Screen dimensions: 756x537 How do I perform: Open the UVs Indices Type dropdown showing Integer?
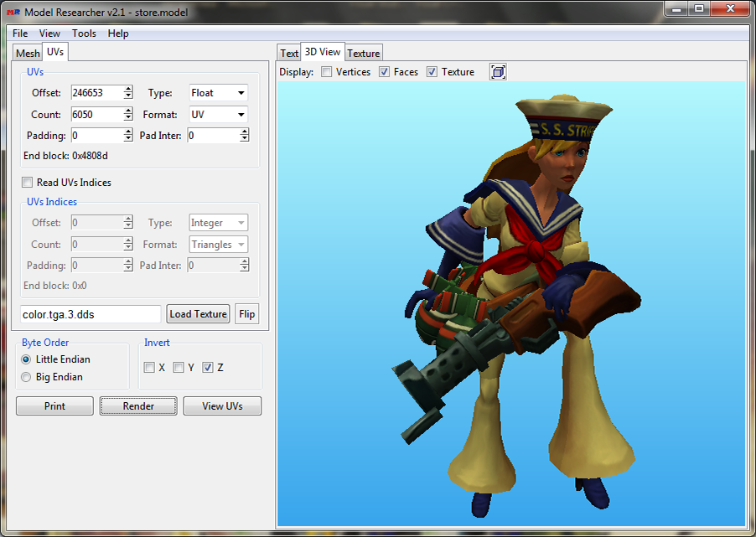219,223
